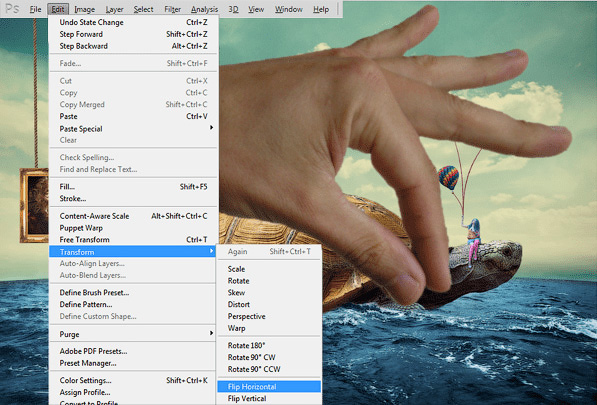Choose Step Forward from Edit menu
597x405 pixels.
coord(133,34)
